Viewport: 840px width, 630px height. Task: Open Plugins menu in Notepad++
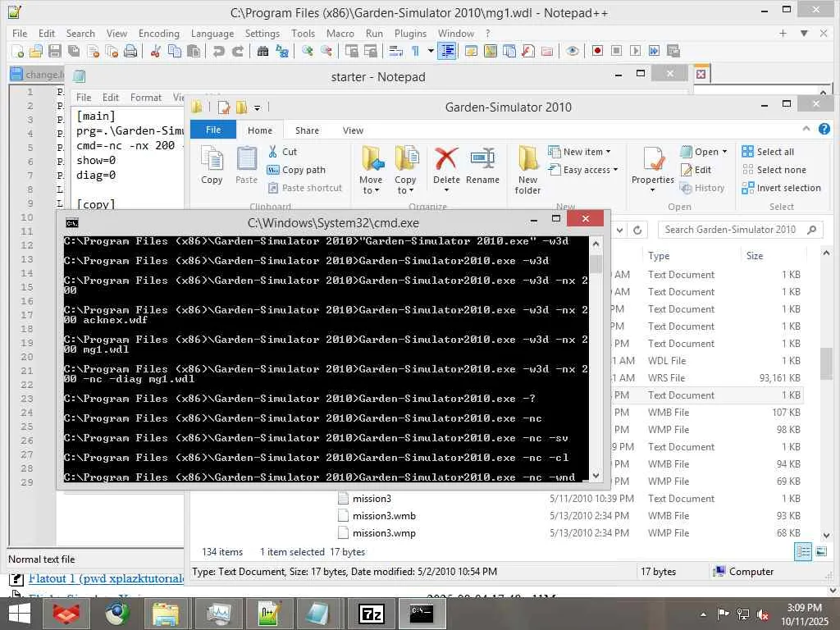click(410, 33)
